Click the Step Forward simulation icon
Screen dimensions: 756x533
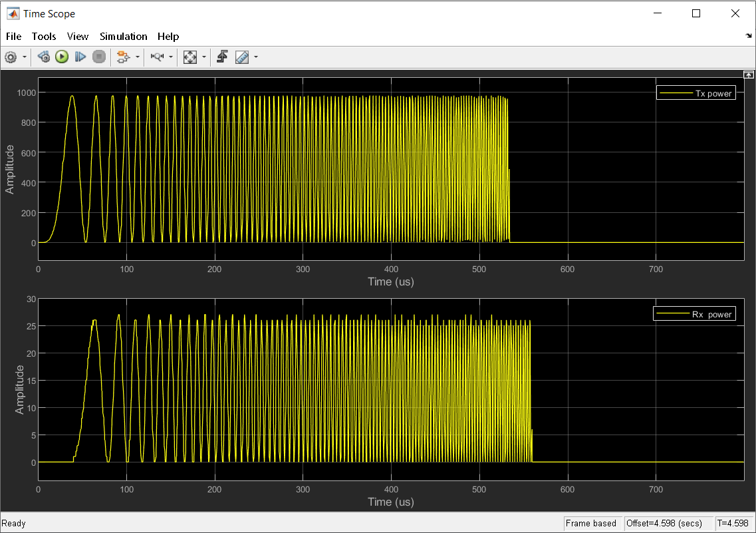(x=80, y=57)
